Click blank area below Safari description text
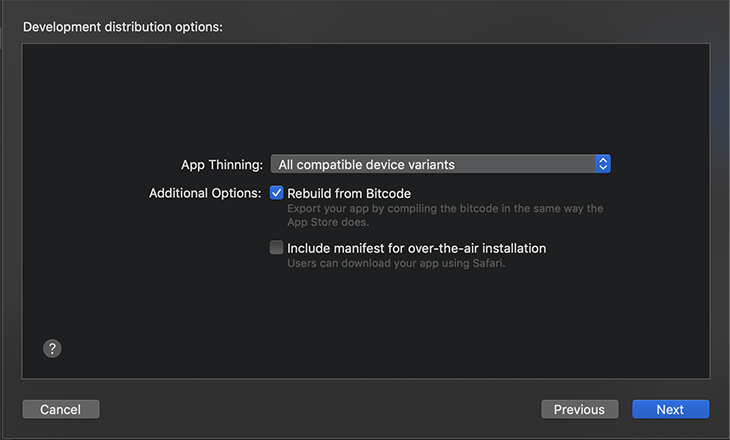Viewport: 730px width, 440px height. click(396, 298)
